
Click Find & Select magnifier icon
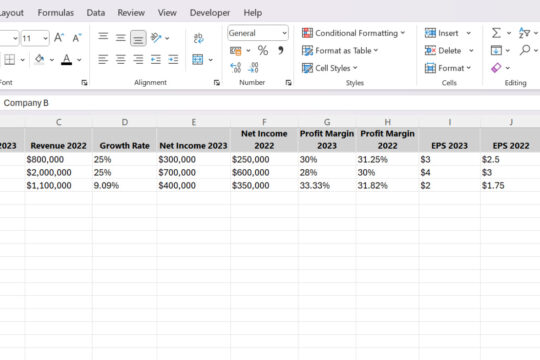(525, 50)
